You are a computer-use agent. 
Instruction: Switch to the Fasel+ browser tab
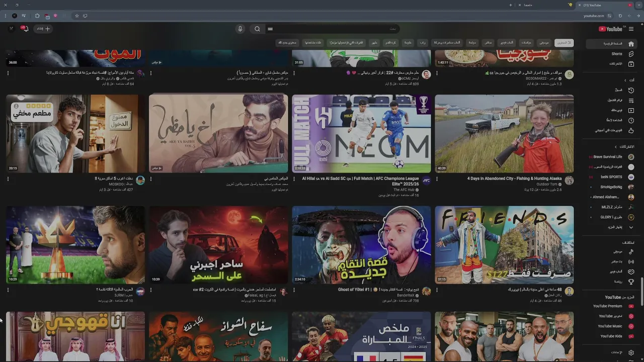[x=544, y=5]
